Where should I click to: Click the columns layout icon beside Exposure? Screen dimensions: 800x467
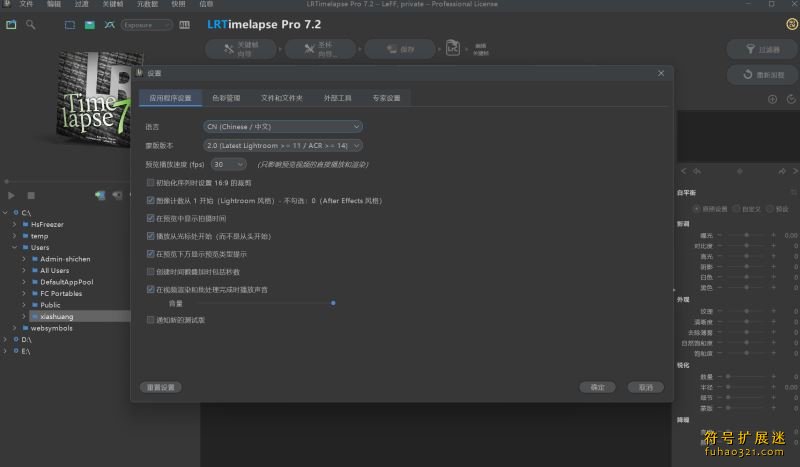[185, 24]
